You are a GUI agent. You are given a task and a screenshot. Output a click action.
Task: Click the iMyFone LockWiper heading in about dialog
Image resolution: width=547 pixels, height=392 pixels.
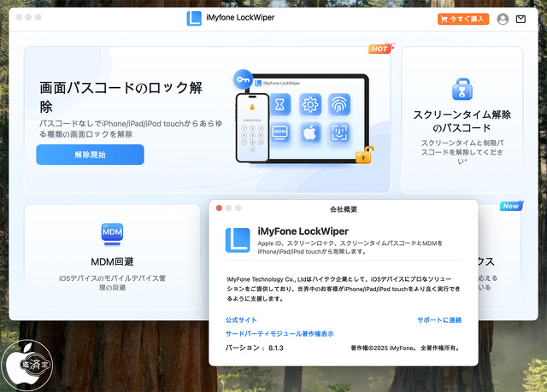(x=303, y=231)
